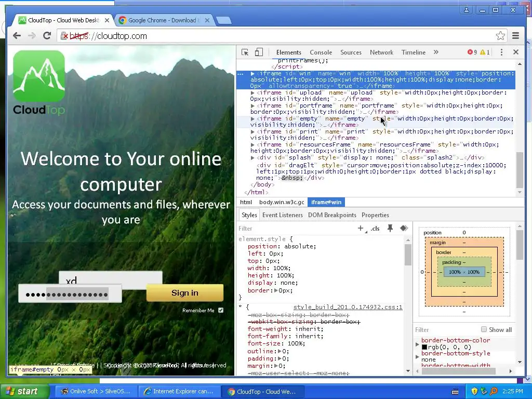Viewport: 532px width, 399px height.
Task: Open a new tab with the new tab button
Action: 223,20
